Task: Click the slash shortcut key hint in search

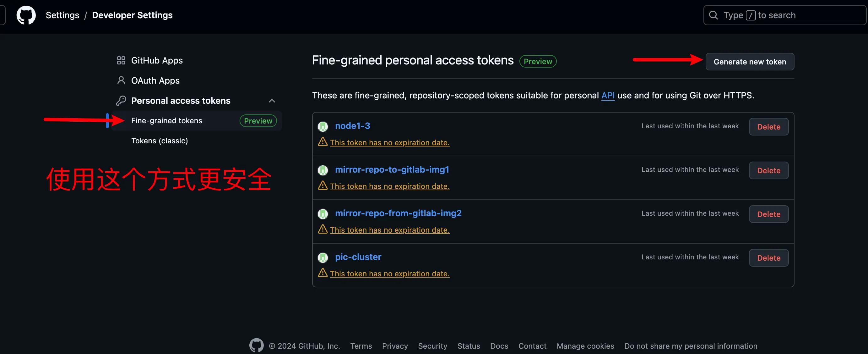Action: (751, 15)
